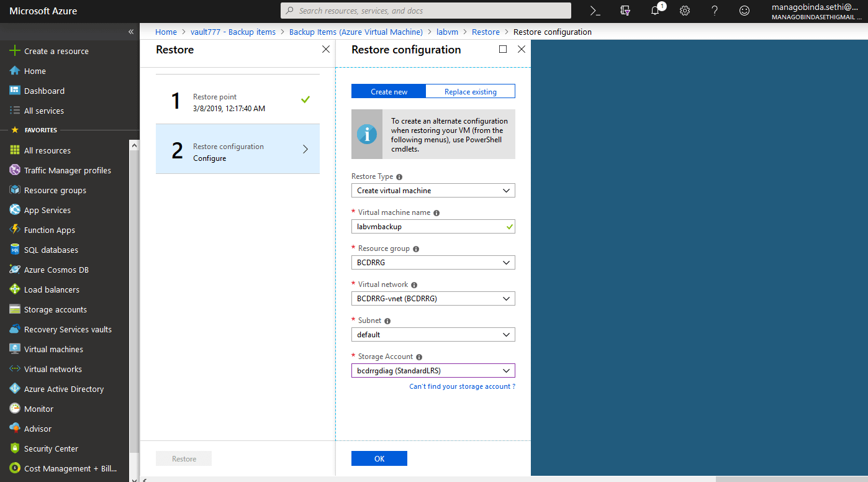Screen dimensions: 868x482
Task: Click the bottom horizontal scrollbar
Action: pos(792,479)
